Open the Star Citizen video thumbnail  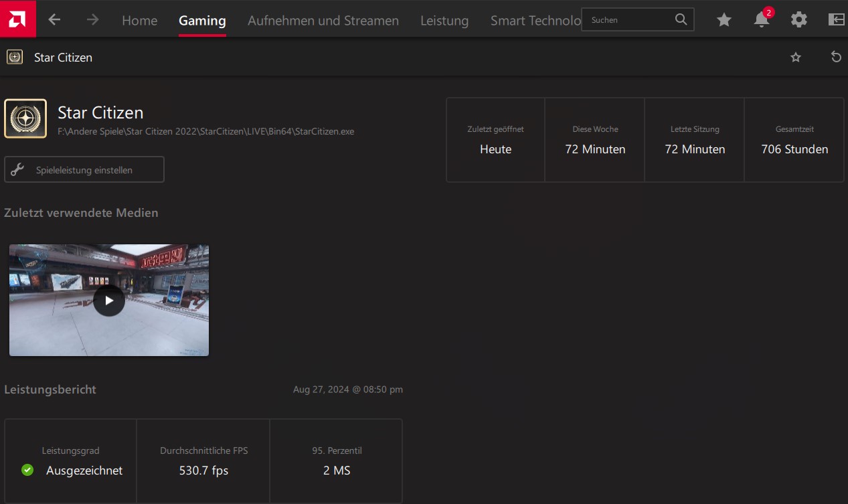(x=109, y=300)
